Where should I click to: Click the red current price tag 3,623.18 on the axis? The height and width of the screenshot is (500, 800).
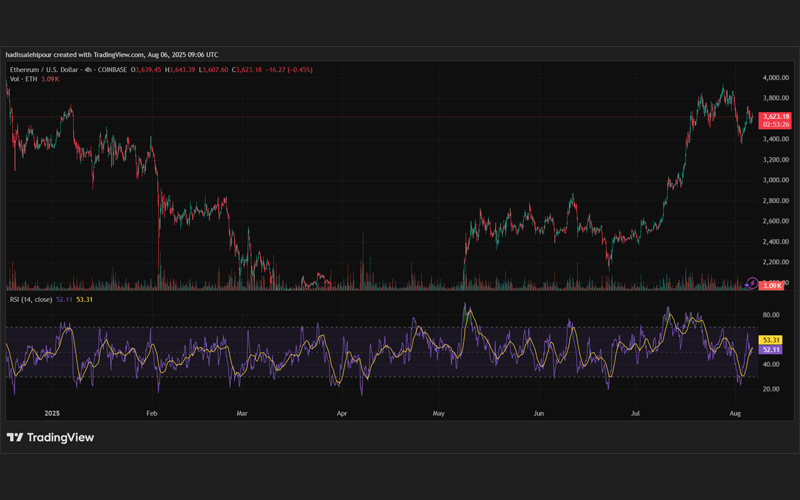pyautogui.click(x=775, y=117)
